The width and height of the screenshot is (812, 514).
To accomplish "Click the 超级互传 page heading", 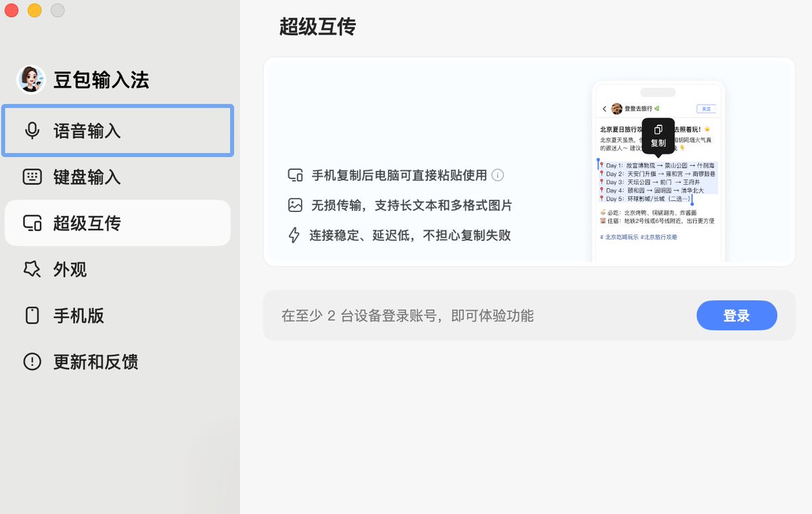I will click(317, 26).
